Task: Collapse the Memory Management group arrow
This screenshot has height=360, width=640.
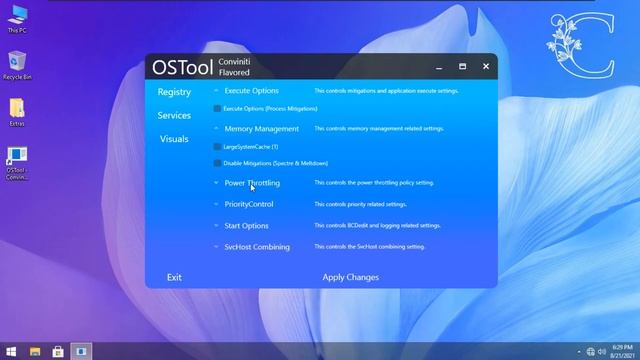Action: coord(216,129)
